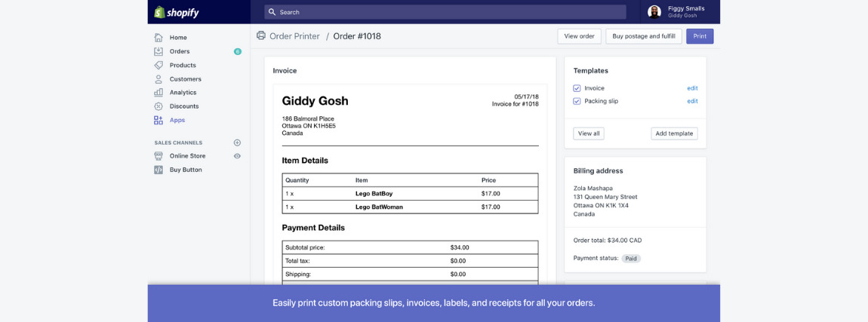The width and height of the screenshot is (868, 322).
Task: Click the Products tag icon
Action: click(x=159, y=66)
